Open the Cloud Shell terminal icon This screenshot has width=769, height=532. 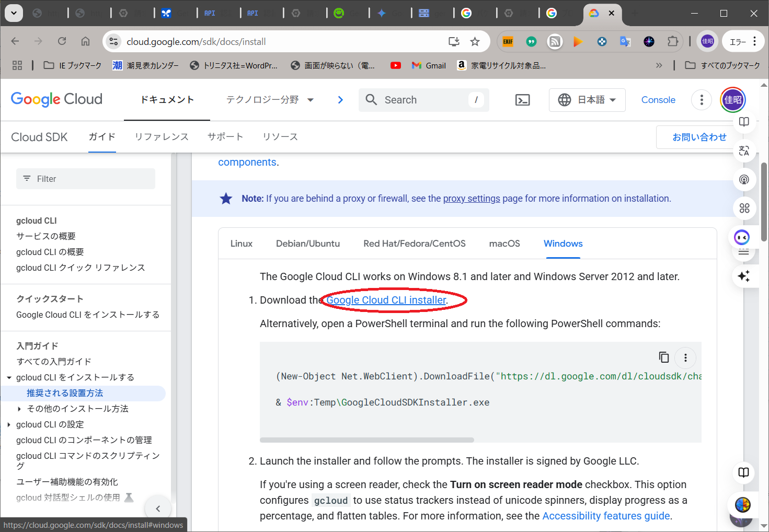522,100
